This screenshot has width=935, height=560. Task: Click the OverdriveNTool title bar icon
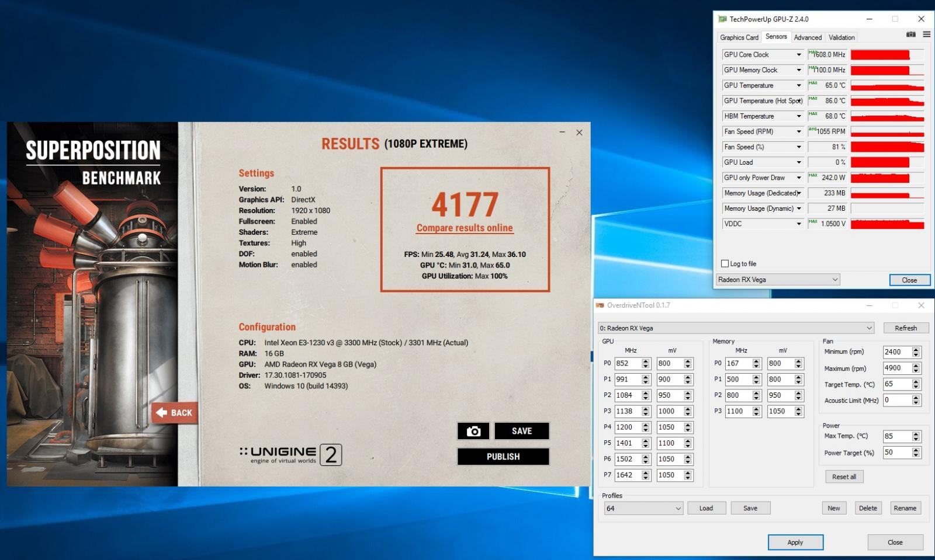[600, 305]
